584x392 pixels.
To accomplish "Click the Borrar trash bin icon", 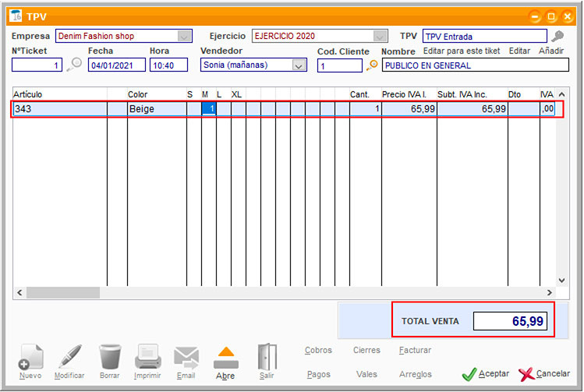I will pyautogui.click(x=110, y=357).
